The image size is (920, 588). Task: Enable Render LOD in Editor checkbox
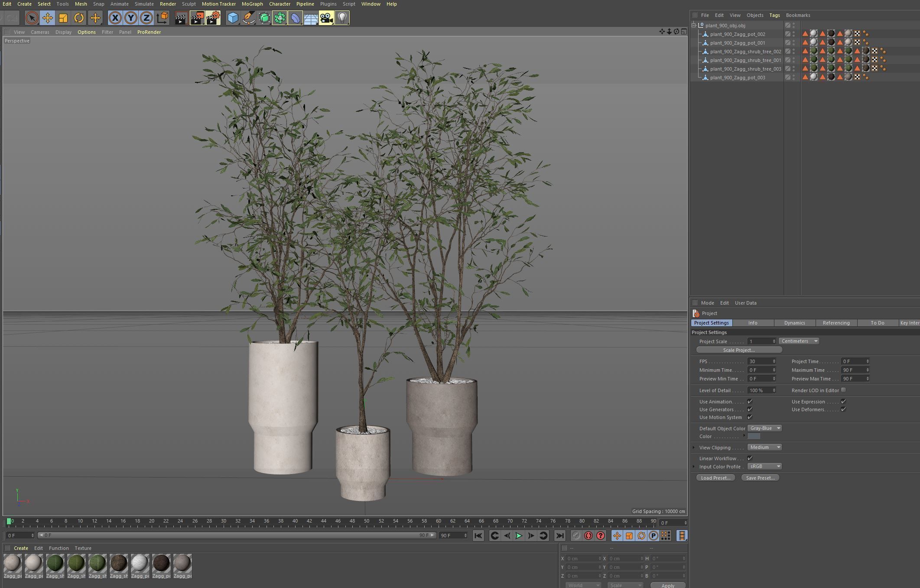coord(843,390)
